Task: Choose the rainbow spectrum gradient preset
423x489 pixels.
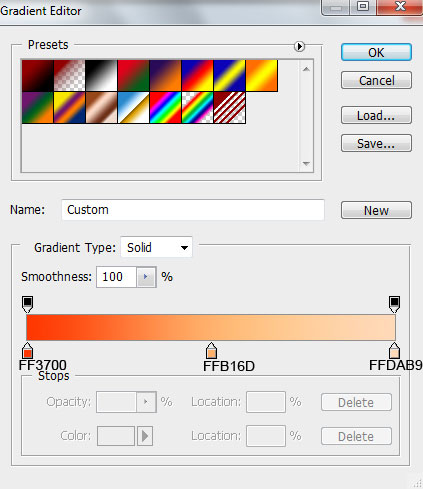Action: tap(165, 108)
